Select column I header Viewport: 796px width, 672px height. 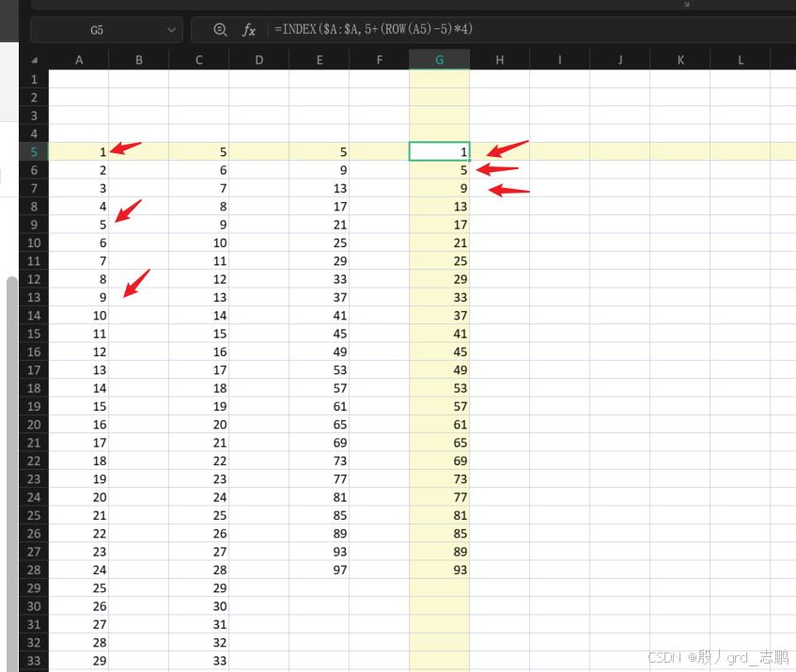[x=559, y=60]
